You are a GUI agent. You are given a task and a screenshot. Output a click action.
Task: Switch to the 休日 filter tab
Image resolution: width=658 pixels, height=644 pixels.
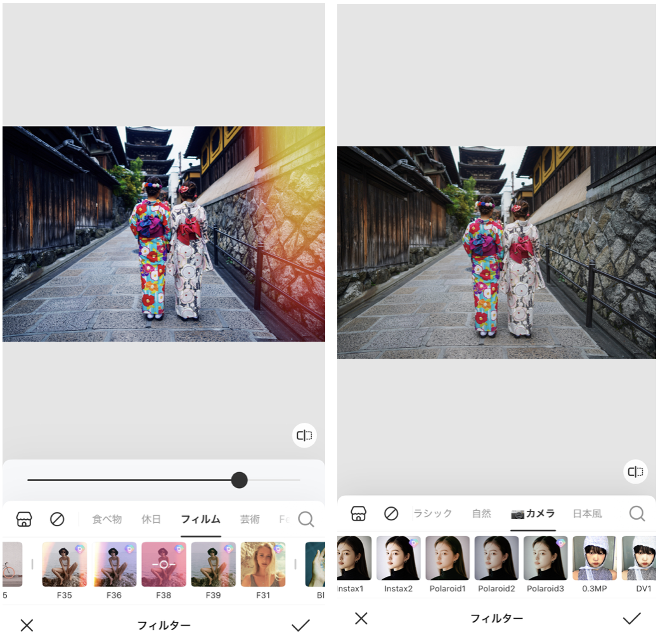pyautogui.click(x=151, y=519)
